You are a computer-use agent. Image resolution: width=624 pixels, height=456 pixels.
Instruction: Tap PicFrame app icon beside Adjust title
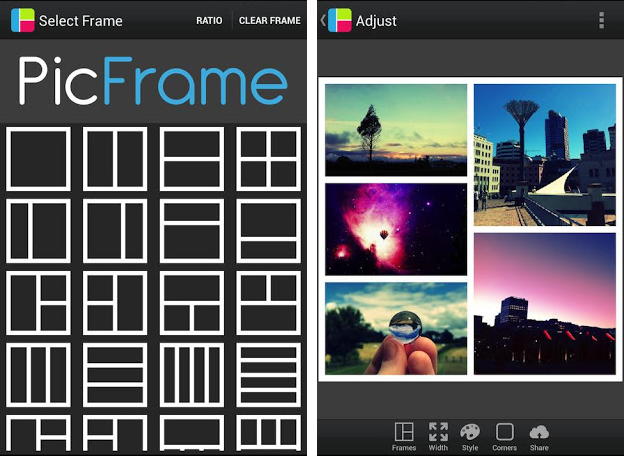[x=339, y=20]
